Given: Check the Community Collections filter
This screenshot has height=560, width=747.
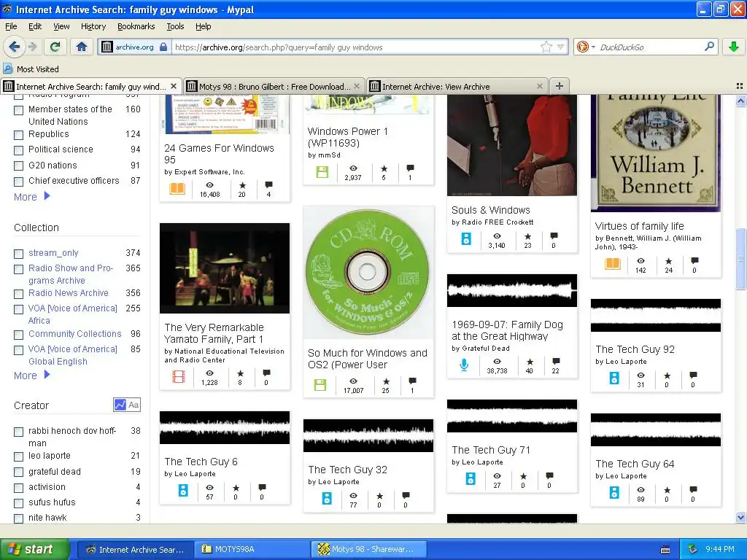Looking at the screenshot, I should click(18, 335).
